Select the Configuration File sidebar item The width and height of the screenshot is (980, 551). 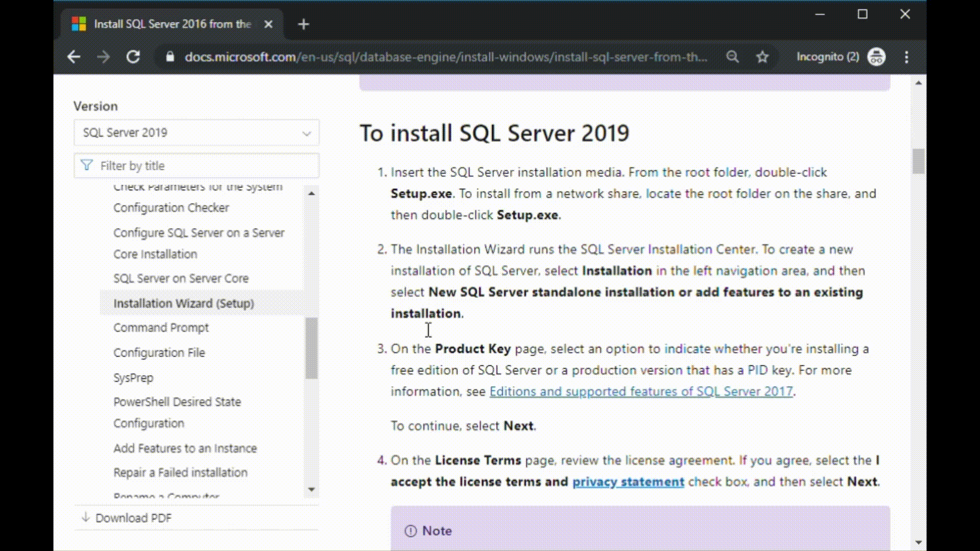click(x=160, y=353)
